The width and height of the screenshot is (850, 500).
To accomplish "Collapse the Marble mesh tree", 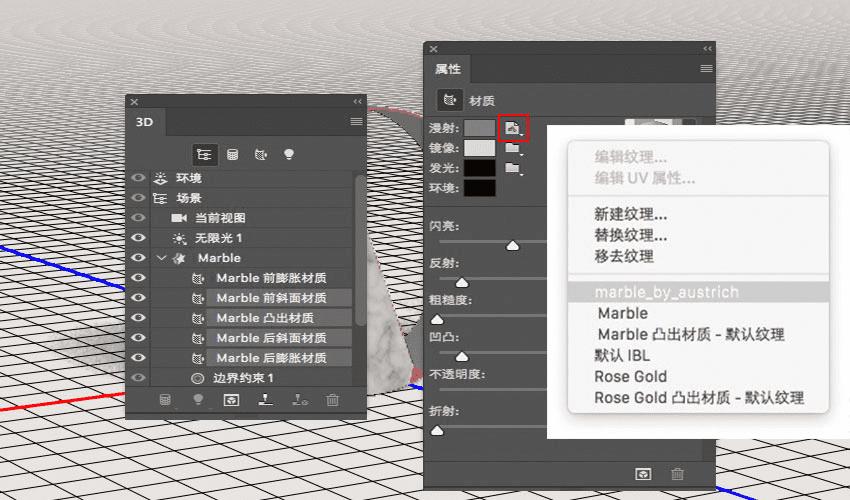I will pyautogui.click(x=161, y=258).
